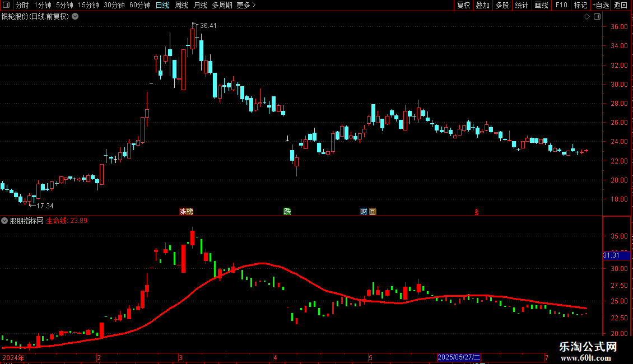Click the 生命线: 23.89 indicator value
This screenshot has height=364, width=633.
pos(67,221)
